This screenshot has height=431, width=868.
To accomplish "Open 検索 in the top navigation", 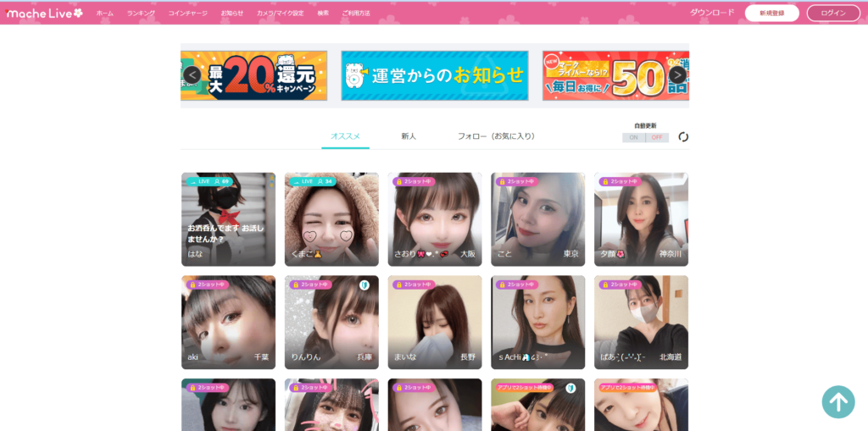I will [x=323, y=14].
